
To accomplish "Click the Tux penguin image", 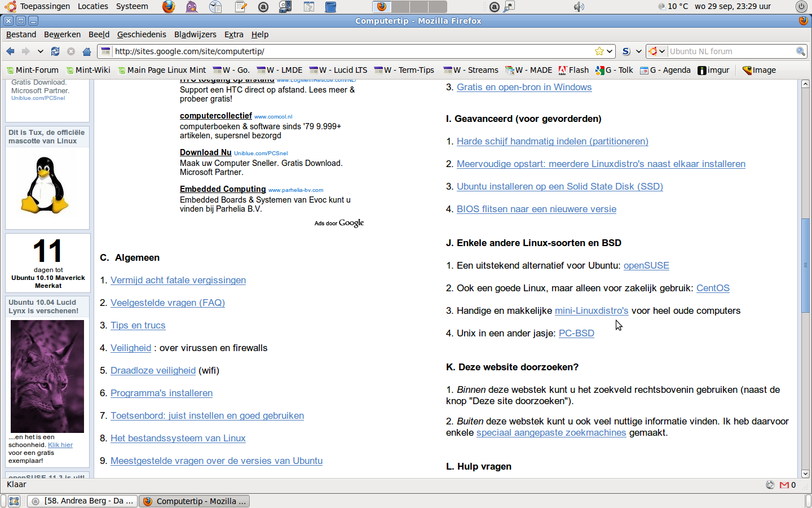I will (x=45, y=185).
